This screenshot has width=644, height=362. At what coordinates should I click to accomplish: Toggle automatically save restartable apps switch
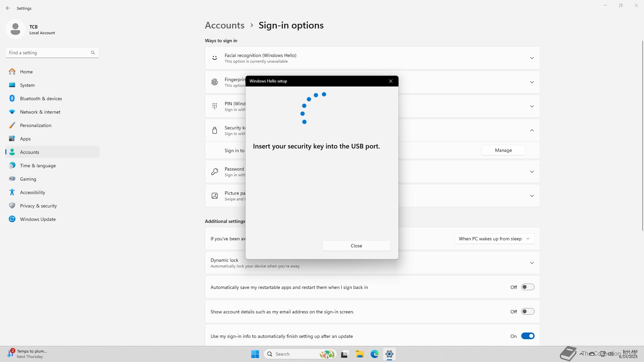(527, 287)
